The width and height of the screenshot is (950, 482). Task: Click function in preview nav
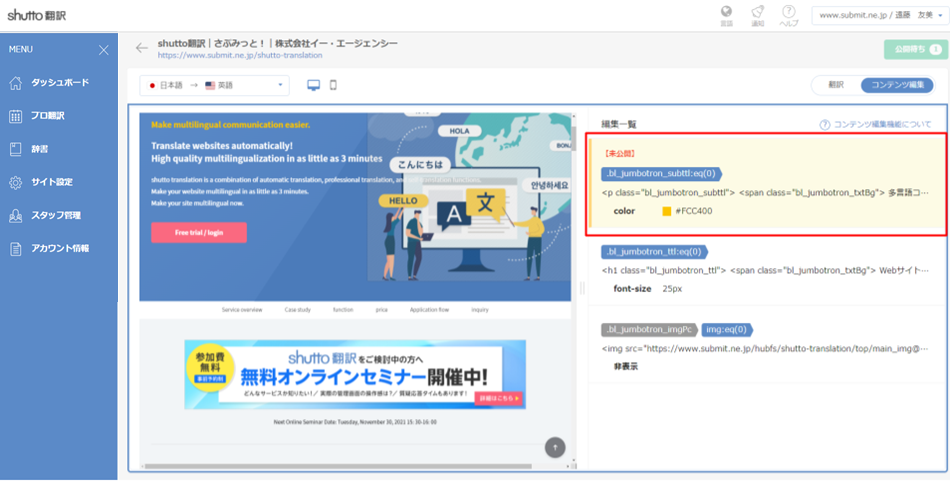[343, 309]
